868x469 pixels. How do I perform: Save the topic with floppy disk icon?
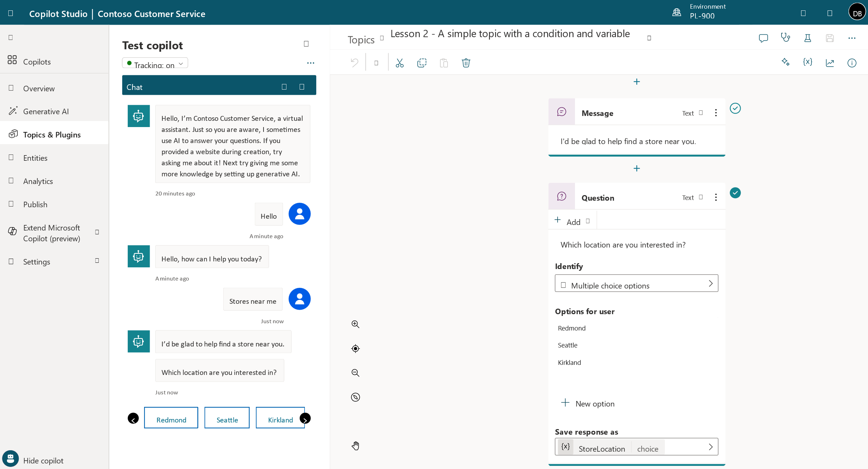(x=830, y=38)
